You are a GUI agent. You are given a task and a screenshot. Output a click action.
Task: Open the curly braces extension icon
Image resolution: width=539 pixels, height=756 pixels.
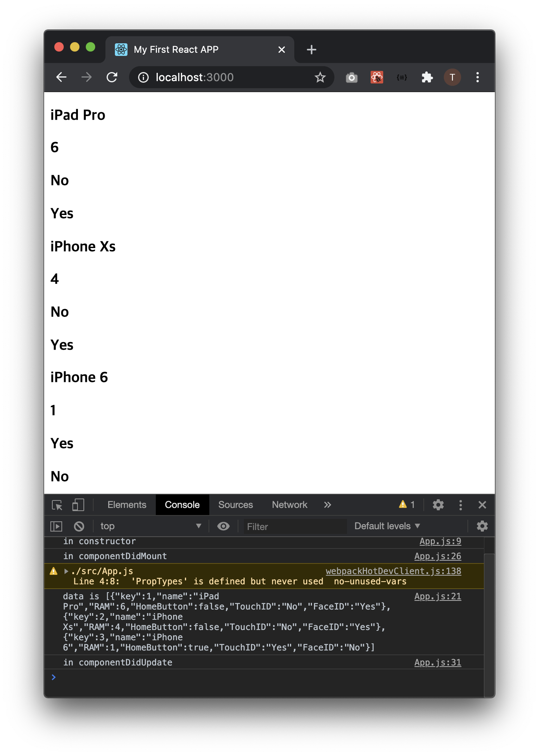402,78
